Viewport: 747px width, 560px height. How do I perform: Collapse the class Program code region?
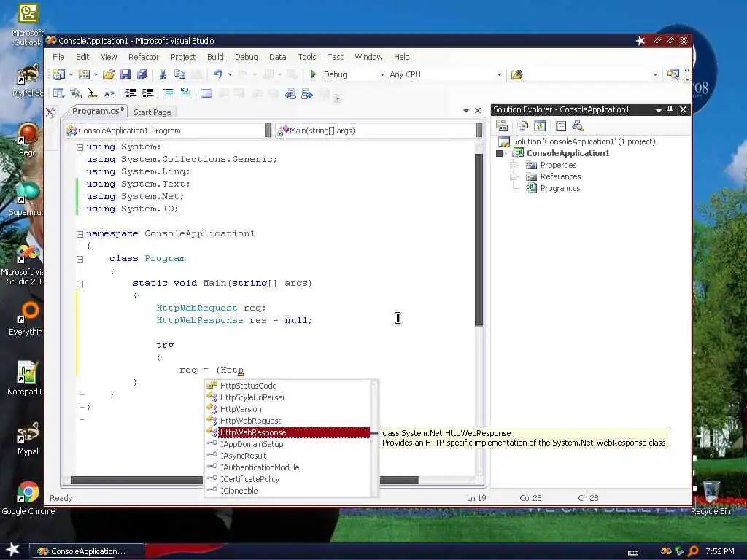[x=80, y=259]
